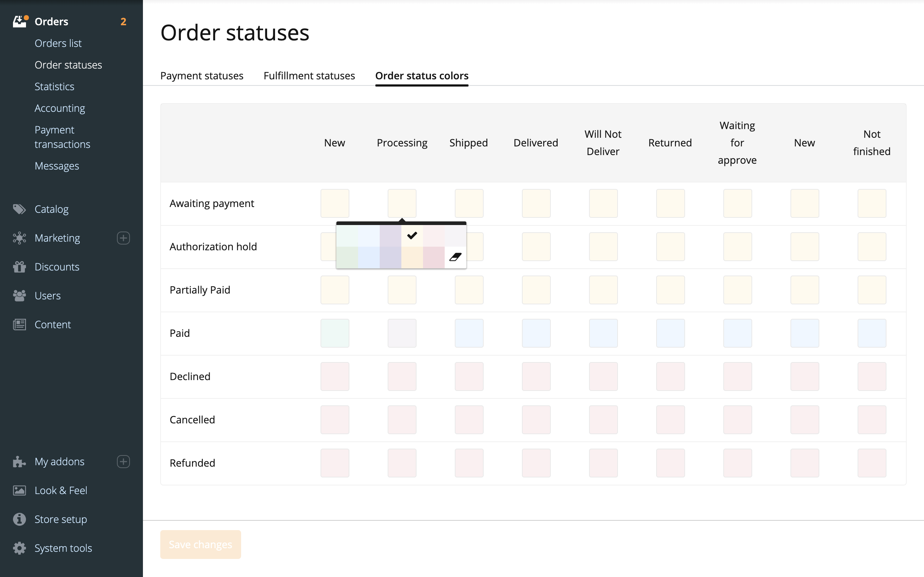Open the Payment transactions page
Viewport: 924px width, 577px height.
pos(62,137)
